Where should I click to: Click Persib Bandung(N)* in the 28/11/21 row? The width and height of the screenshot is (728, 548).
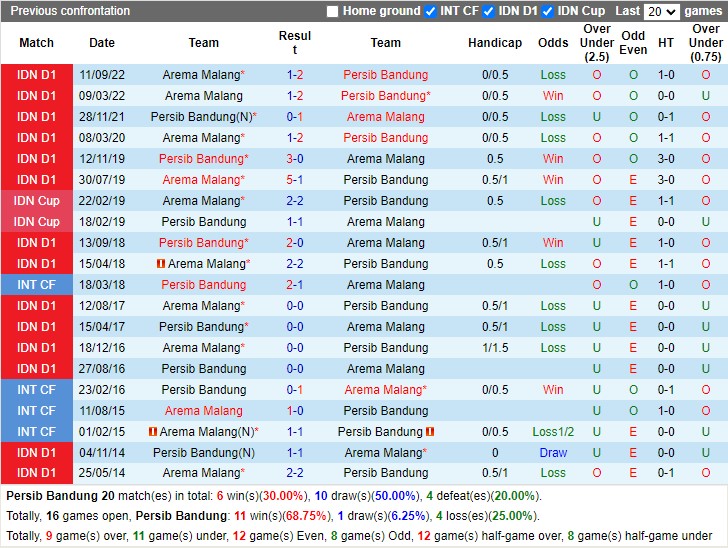tap(204, 117)
